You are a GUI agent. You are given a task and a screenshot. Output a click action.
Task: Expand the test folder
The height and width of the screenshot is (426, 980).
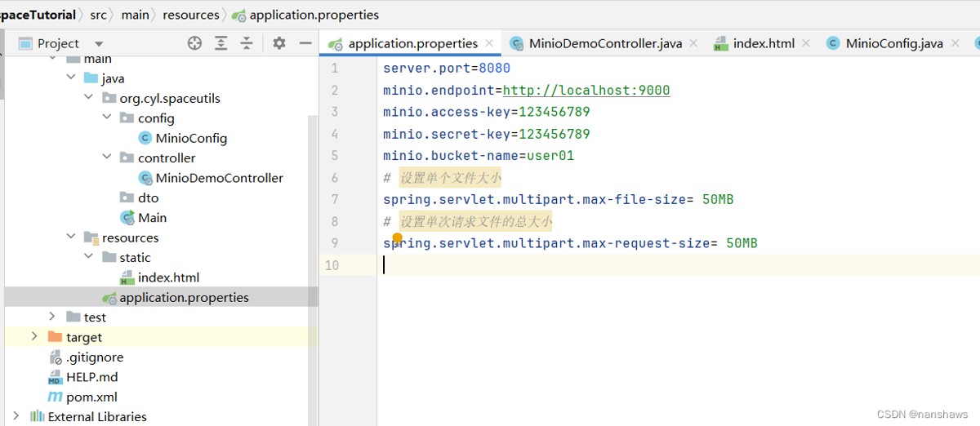tap(52, 317)
